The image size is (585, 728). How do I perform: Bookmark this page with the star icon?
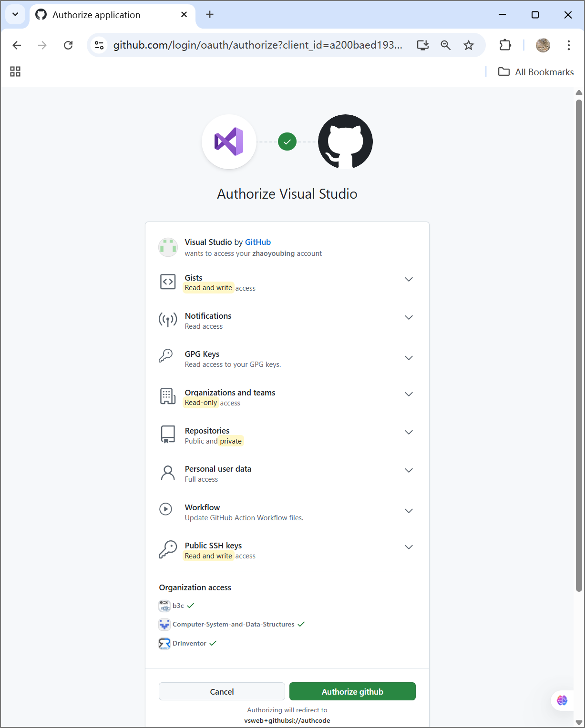(x=469, y=45)
